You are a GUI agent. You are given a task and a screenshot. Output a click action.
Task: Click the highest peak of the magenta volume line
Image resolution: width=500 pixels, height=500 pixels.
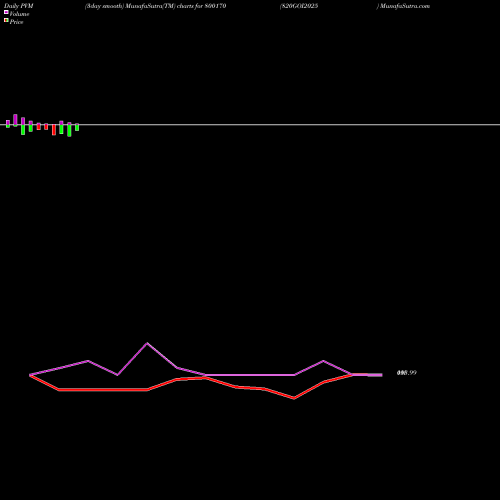[147, 343]
